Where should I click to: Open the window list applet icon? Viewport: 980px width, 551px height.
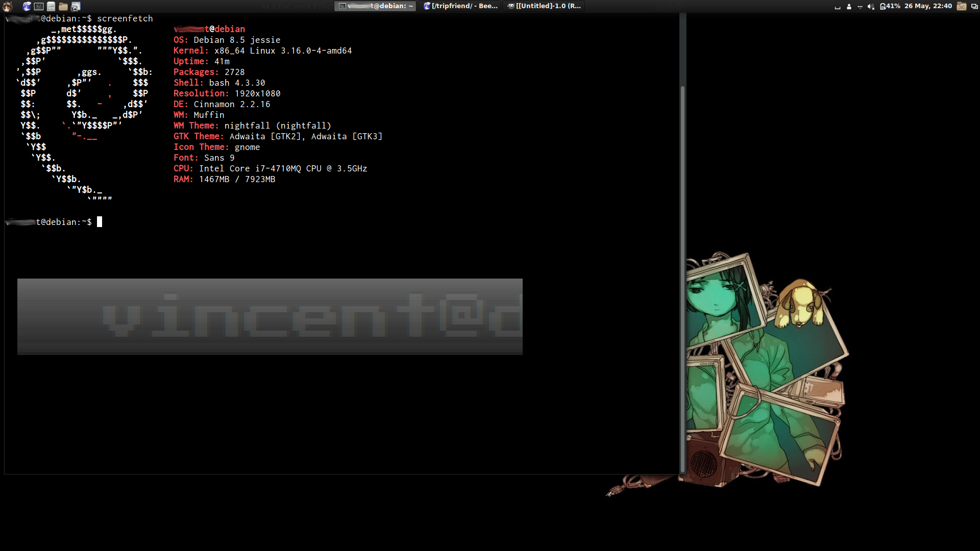974,7
